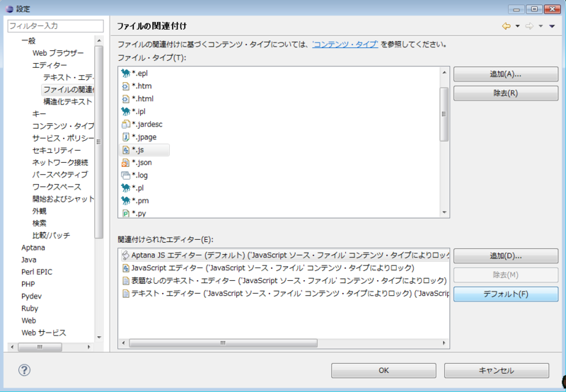566x392 pixels.
Task: Open the Java preferences category
Action: click(28, 260)
